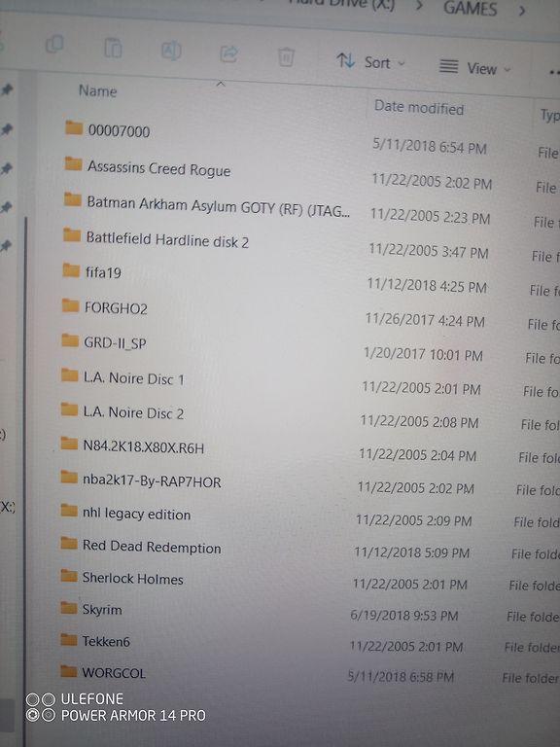Click the date 6/19/2018 9:53 PM
The height and width of the screenshot is (747, 560).
tap(404, 615)
